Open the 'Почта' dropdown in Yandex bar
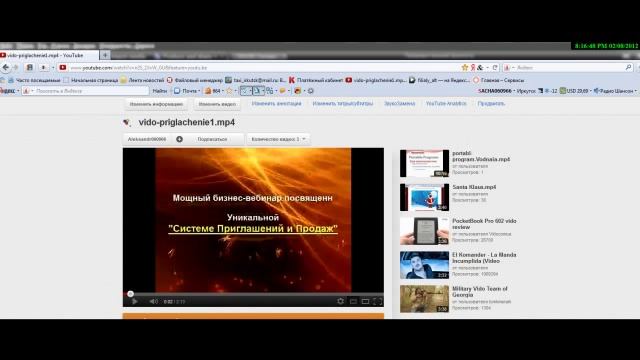The image size is (640, 360). pyautogui.click(x=187, y=91)
